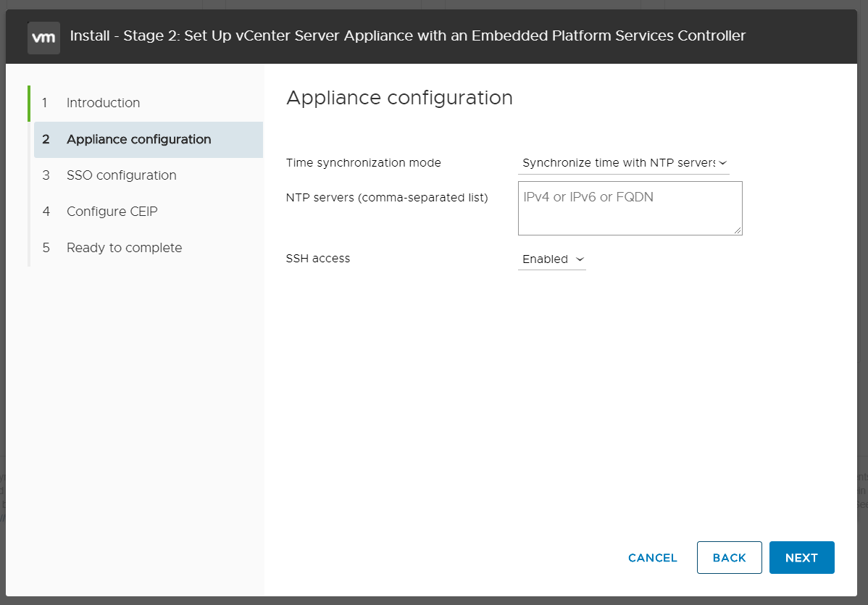Click the Appliance configuration page heading

399,98
